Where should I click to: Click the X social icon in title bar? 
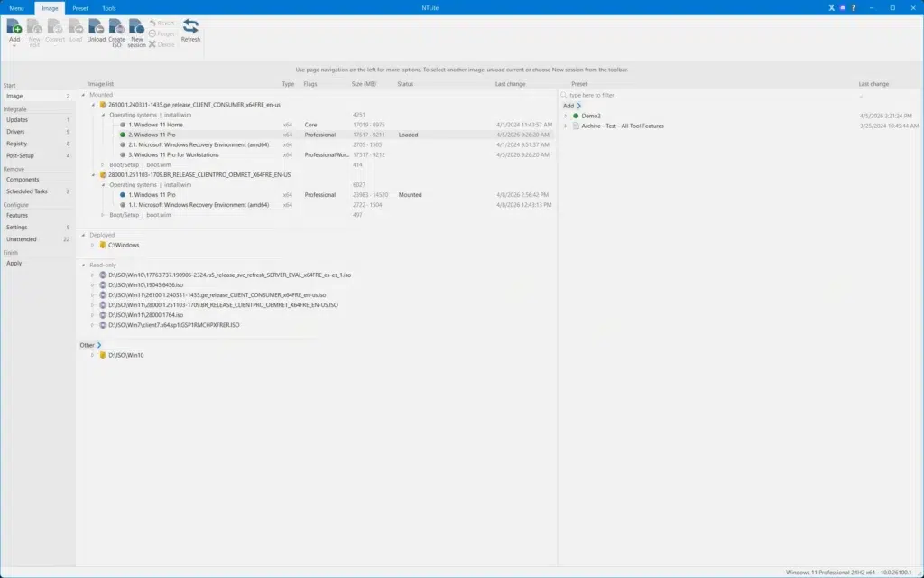coord(831,7)
